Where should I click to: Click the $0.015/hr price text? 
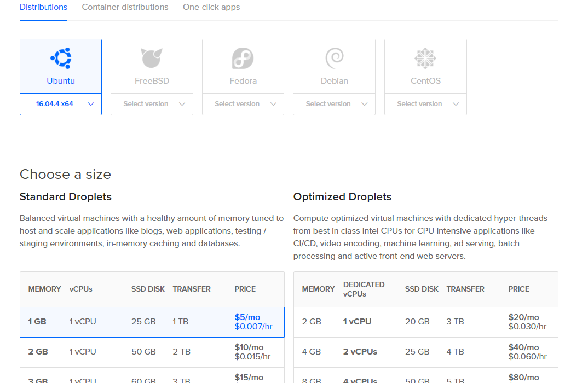tap(253, 357)
